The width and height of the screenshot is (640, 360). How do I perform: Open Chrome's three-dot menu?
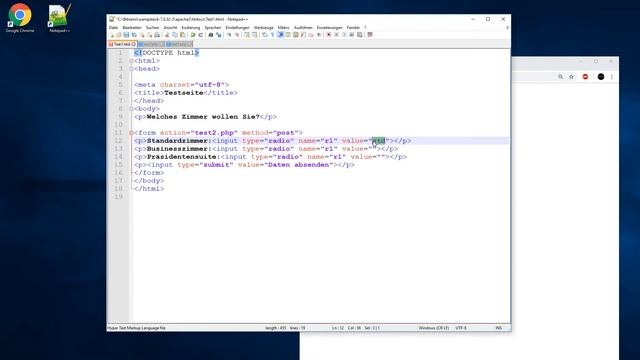click(611, 77)
